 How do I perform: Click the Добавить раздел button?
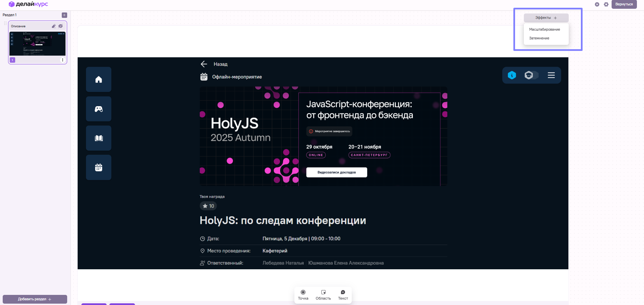35,299
